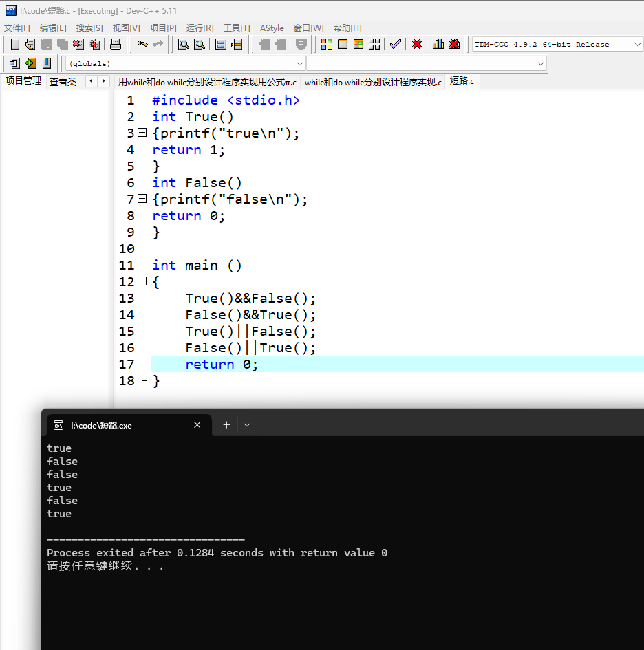644x650 pixels.
Task: Click the Compile and Run icon
Action: (x=358, y=44)
